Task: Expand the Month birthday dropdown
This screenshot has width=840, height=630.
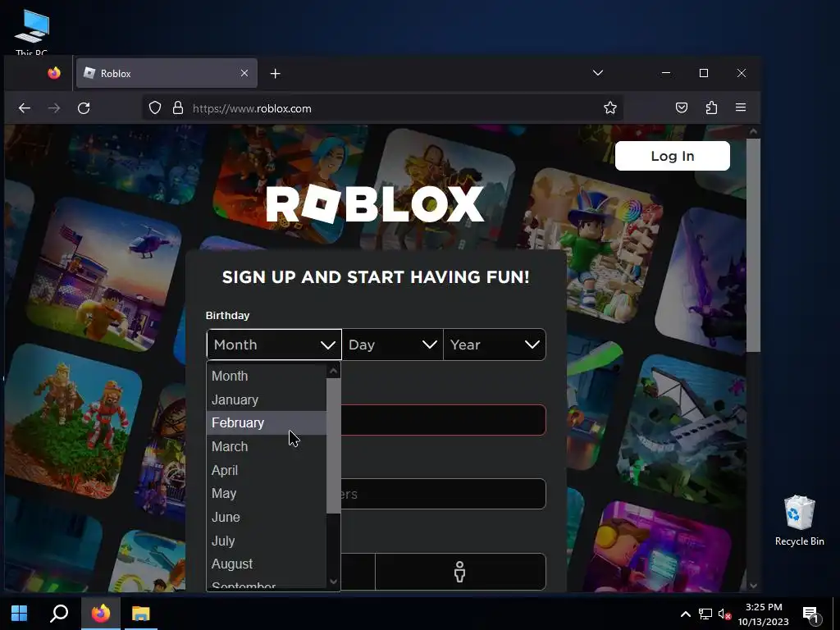Action: click(274, 345)
